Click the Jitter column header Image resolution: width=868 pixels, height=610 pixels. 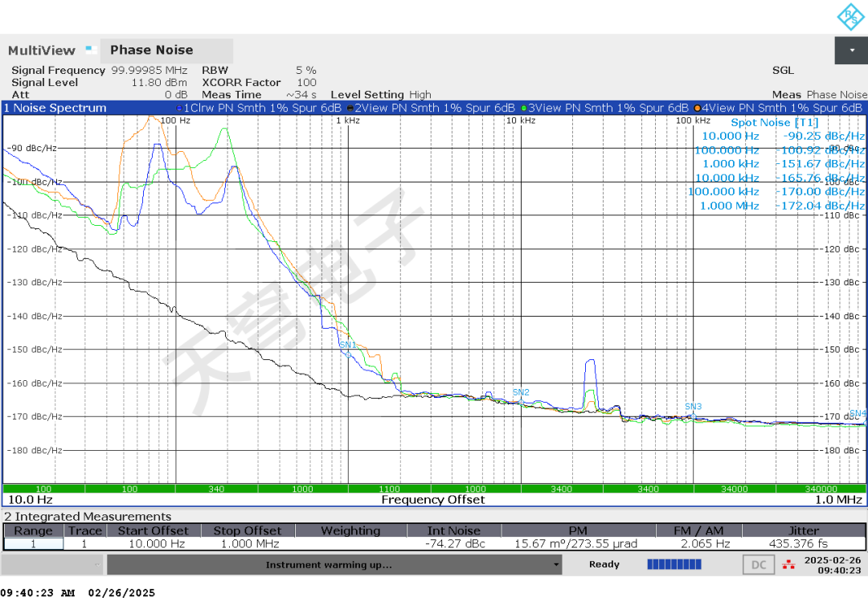[x=803, y=531]
